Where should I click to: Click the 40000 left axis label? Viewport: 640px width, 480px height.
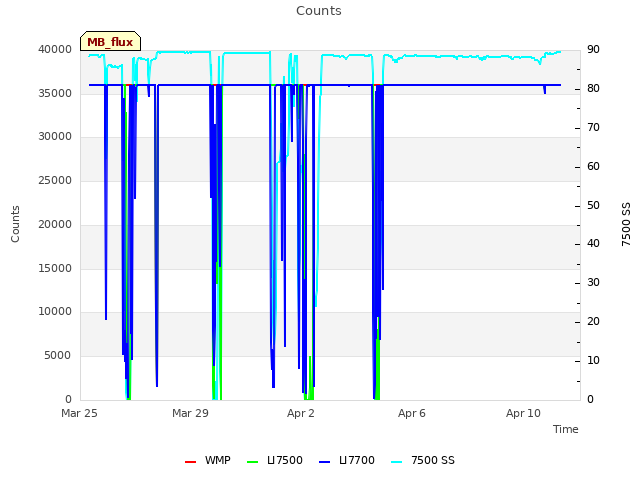(55, 49)
